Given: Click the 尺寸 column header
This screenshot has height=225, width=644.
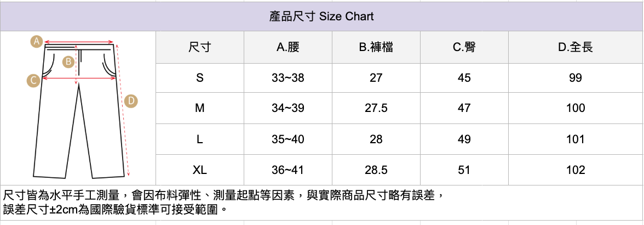Looking at the screenshot, I should point(200,48).
